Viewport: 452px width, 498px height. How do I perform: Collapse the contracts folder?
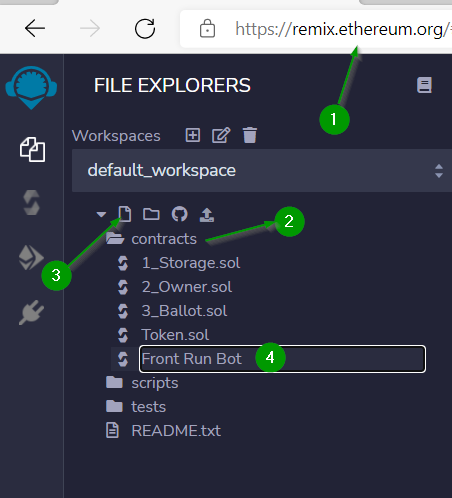(151, 239)
